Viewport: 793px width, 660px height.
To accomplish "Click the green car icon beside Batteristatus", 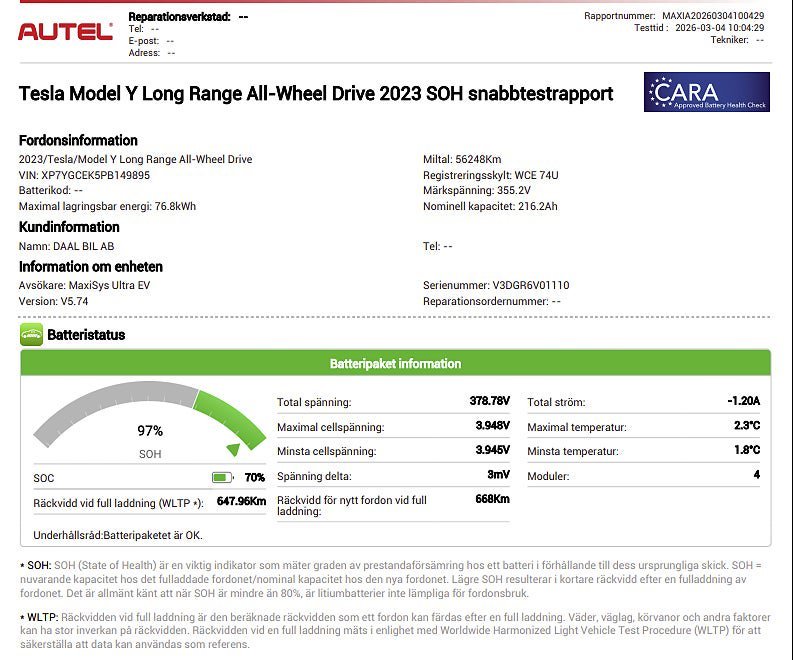I will pos(31,335).
